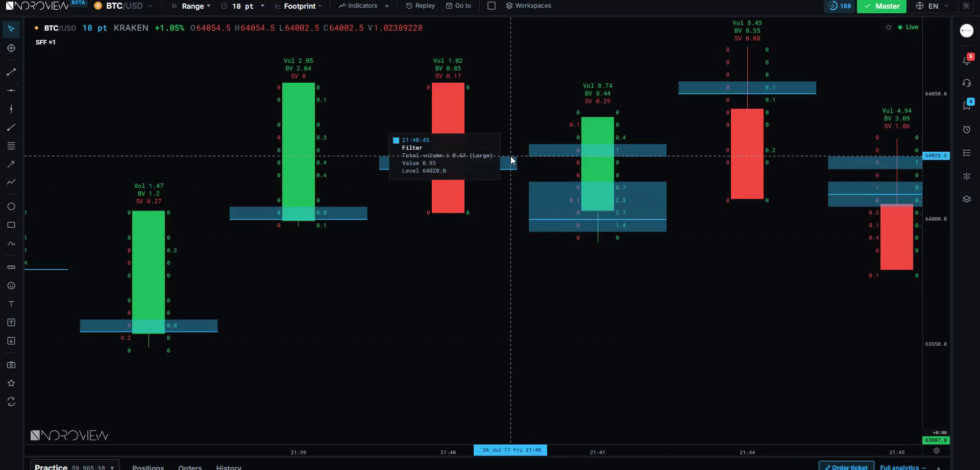
Task: Open chart scale settings gear
Action: tap(937, 451)
